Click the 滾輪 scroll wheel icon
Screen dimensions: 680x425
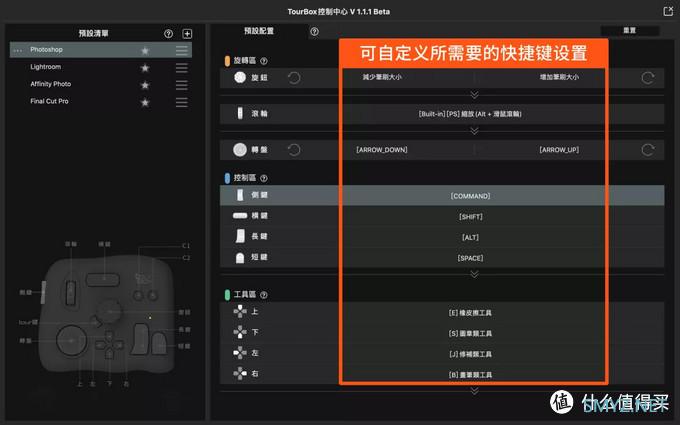click(240, 113)
